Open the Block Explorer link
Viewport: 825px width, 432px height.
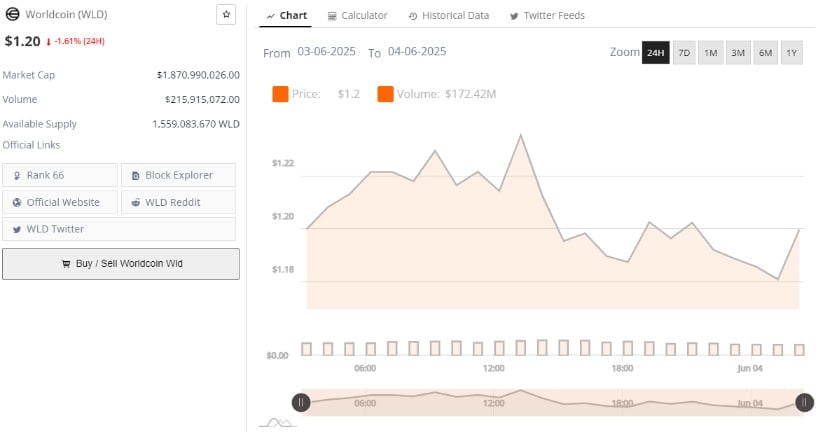click(179, 175)
